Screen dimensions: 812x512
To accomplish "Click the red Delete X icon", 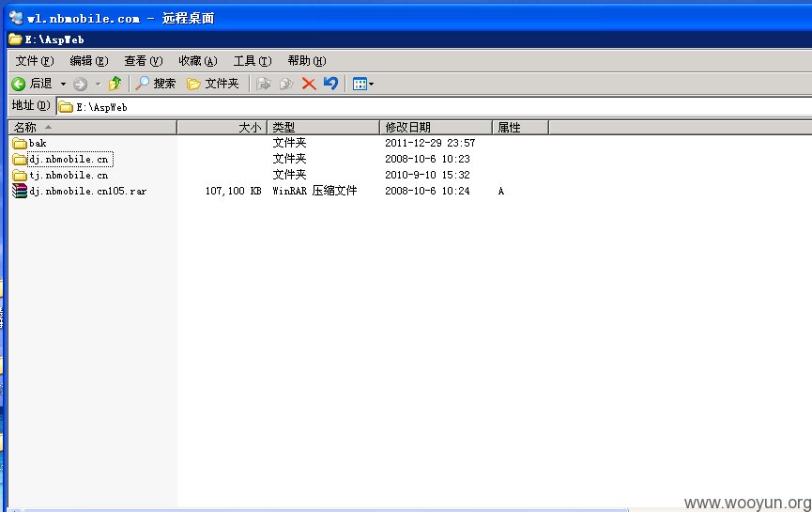I will 309,84.
